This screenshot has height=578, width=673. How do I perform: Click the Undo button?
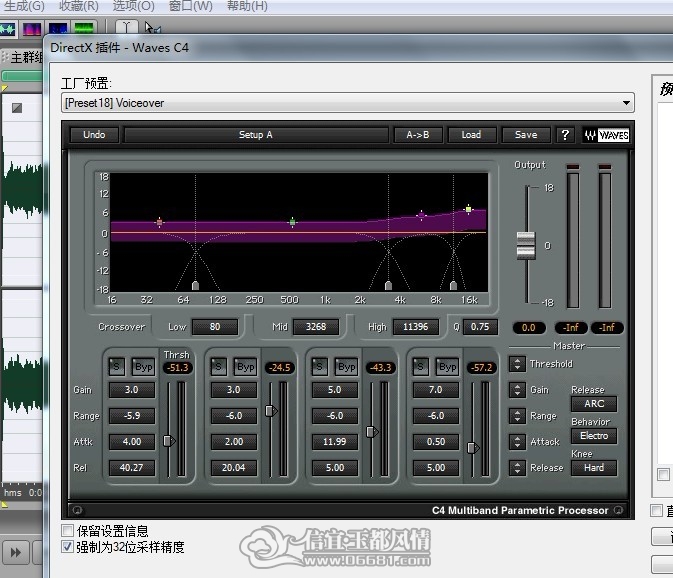coord(94,135)
